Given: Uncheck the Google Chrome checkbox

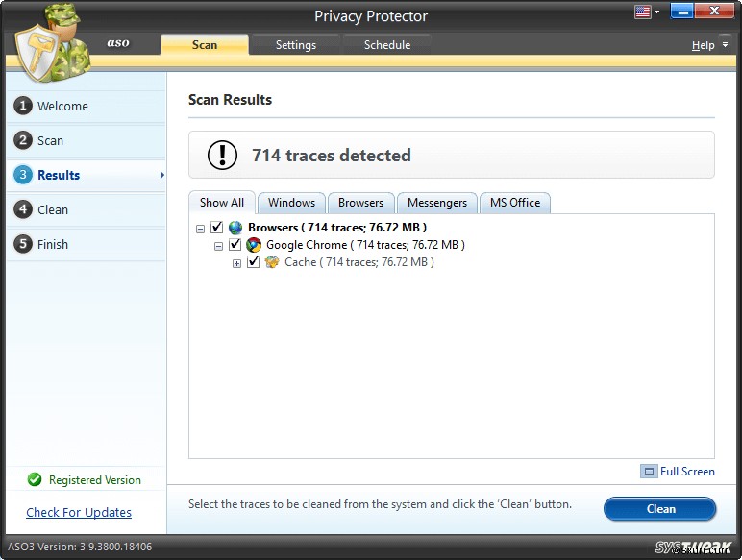Looking at the screenshot, I should click(x=235, y=245).
